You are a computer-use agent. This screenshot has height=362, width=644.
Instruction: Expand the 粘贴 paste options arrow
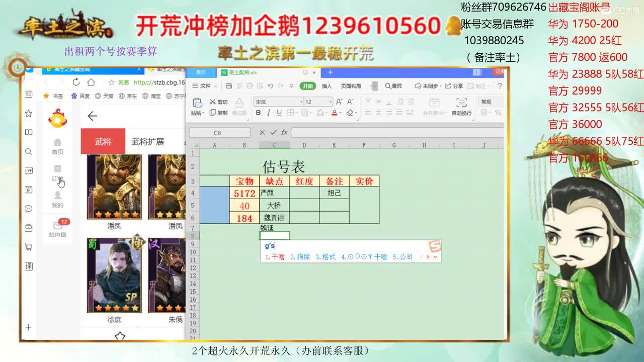coord(203,114)
